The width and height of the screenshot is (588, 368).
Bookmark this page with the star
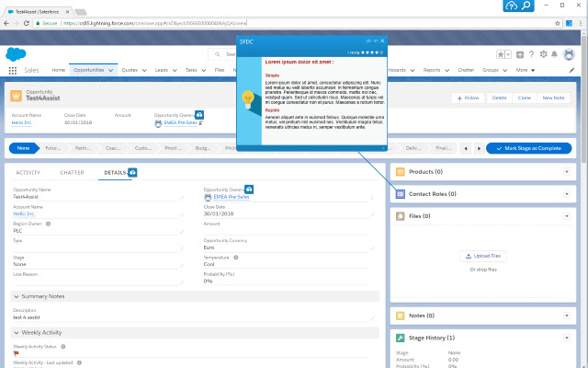[558, 23]
